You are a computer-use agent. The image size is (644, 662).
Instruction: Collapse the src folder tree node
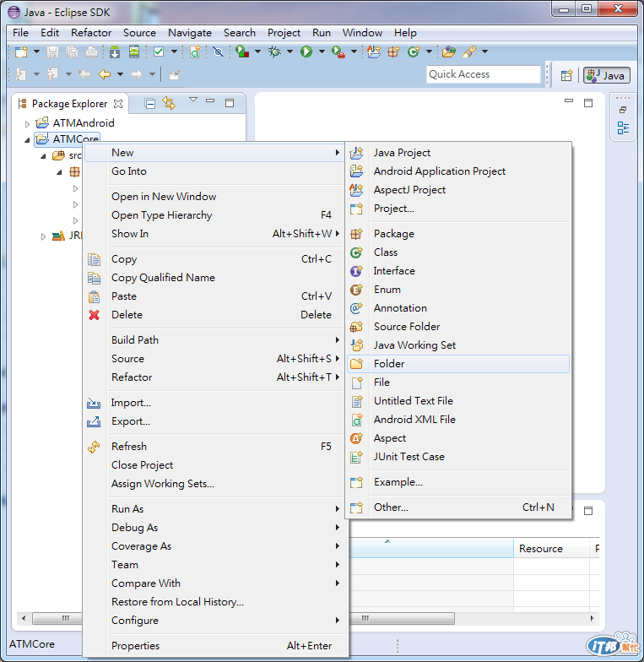(43, 156)
